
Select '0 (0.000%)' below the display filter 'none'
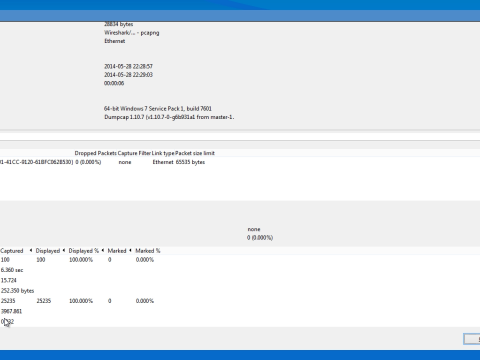tap(260, 238)
